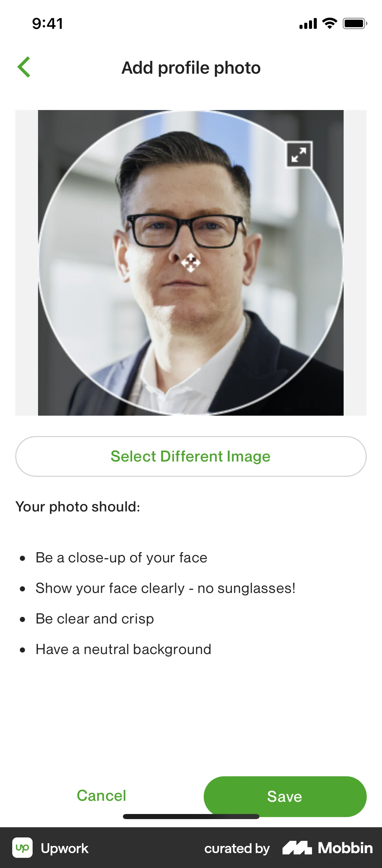Tap the battery indicator icon
Screen dimensions: 382x868
point(355,23)
